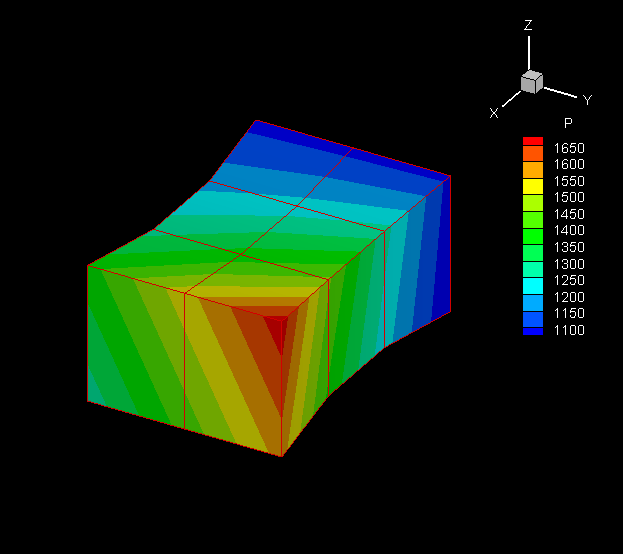Click the legend value 1250
The height and width of the screenshot is (554, 623).
(569, 281)
